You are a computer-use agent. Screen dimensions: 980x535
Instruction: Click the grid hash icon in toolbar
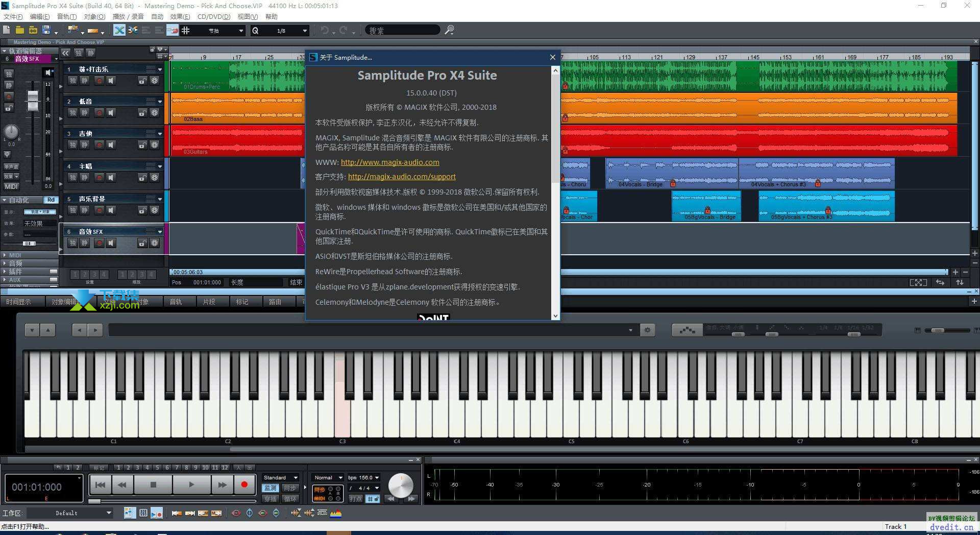pyautogui.click(x=186, y=30)
